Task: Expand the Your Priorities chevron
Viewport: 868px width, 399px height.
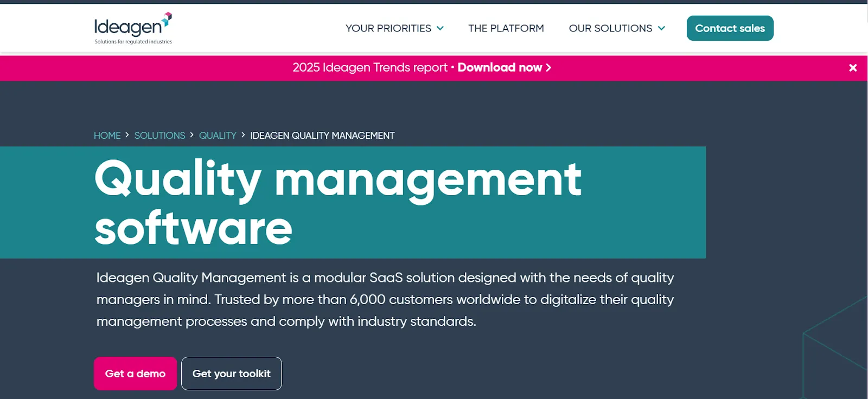Action: click(440, 28)
